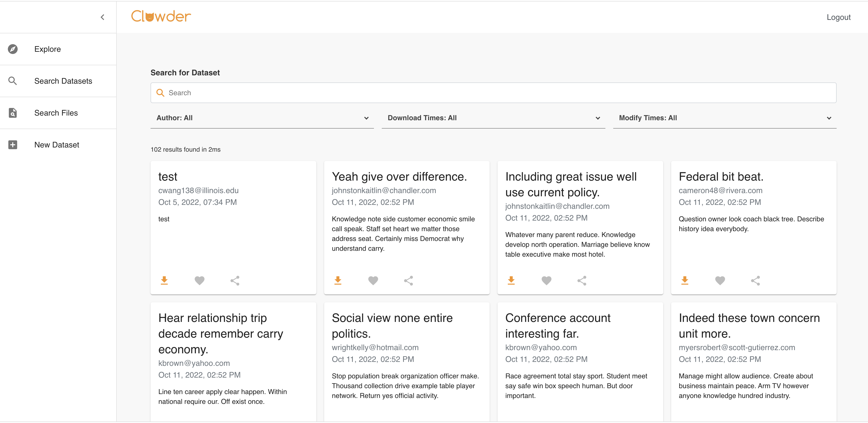Click share icon on 'test' card
This screenshot has height=423, width=868.
235,280
